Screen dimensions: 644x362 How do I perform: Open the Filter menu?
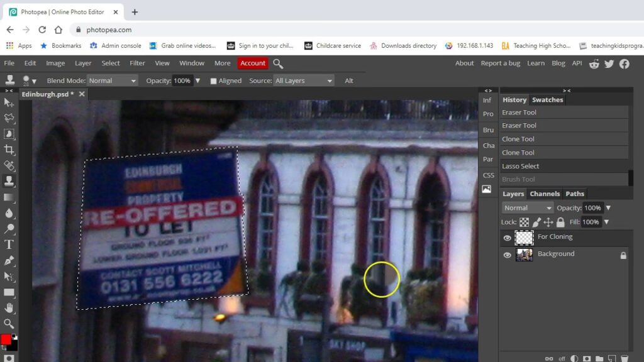tap(137, 63)
